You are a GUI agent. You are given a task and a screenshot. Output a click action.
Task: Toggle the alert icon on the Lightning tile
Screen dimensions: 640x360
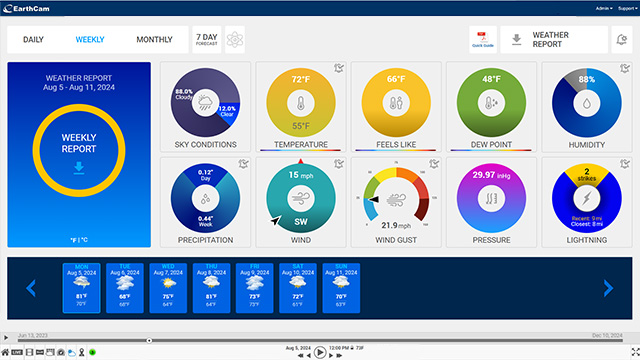[625, 164]
